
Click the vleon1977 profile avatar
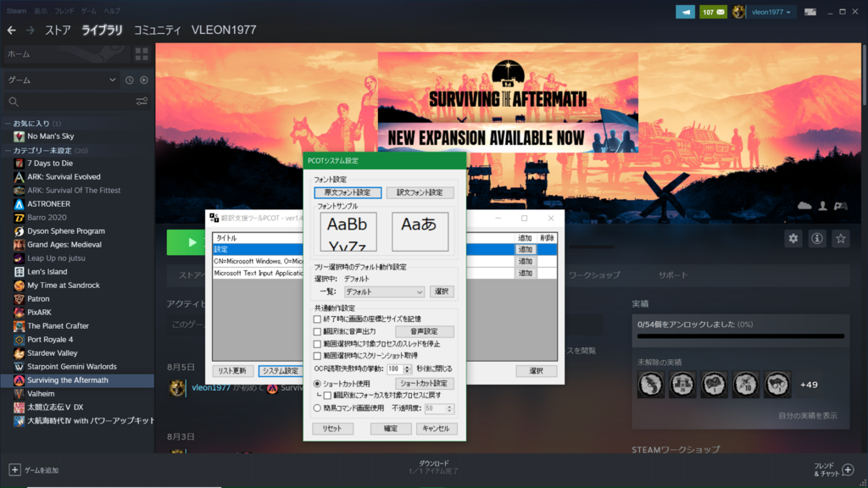(738, 12)
